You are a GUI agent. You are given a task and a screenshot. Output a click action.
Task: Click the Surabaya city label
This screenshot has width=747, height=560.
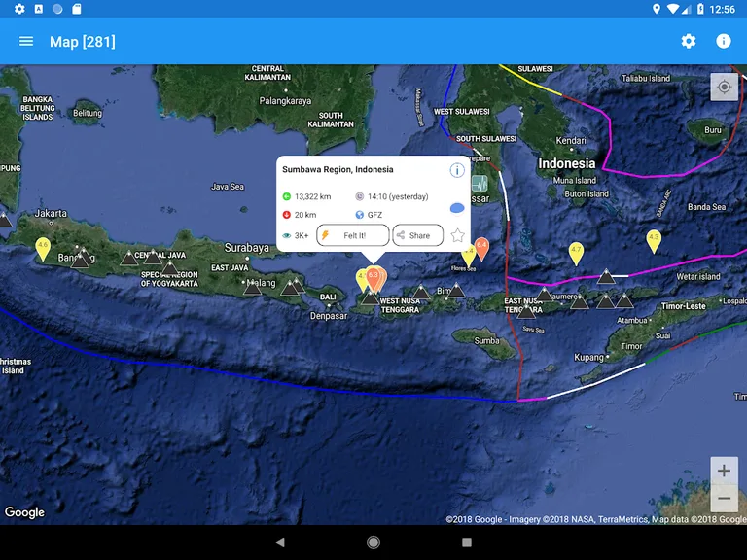(x=247, y=248)
